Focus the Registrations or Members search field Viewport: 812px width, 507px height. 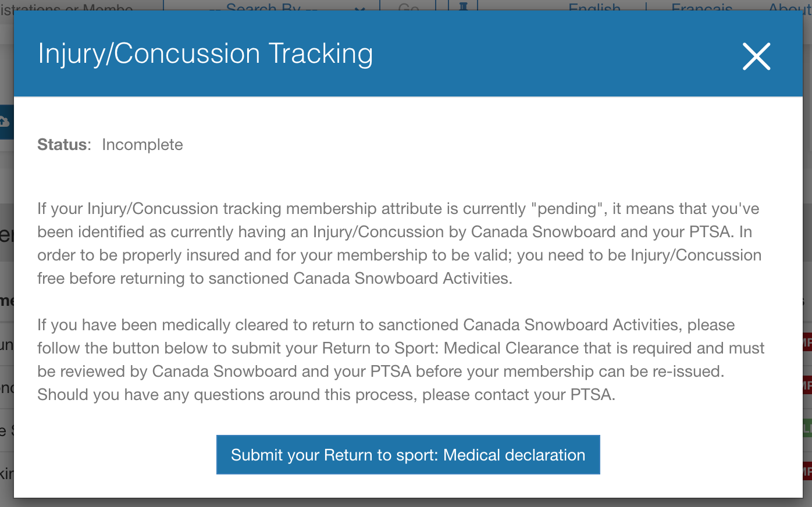coord(76,7)
